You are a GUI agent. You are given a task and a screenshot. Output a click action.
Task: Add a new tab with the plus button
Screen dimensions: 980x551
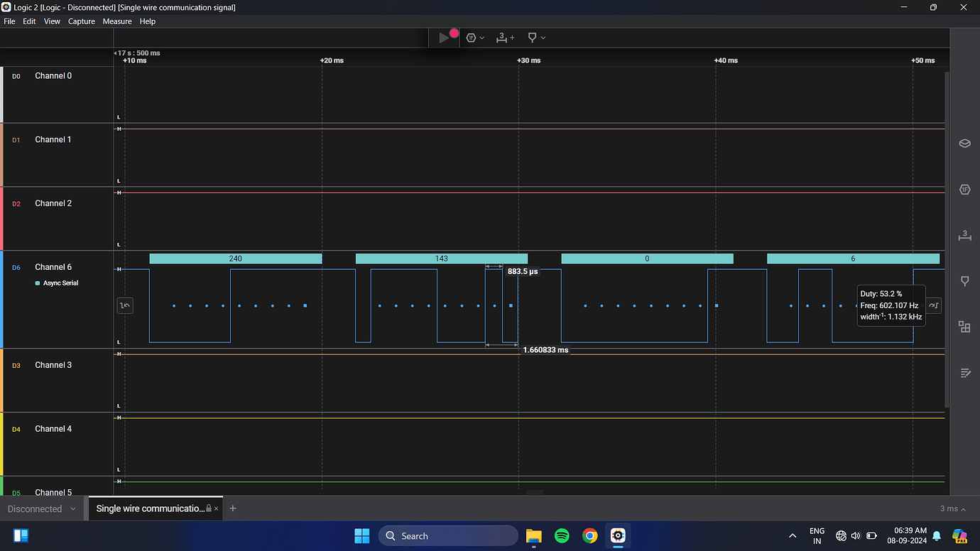(232, 508)
